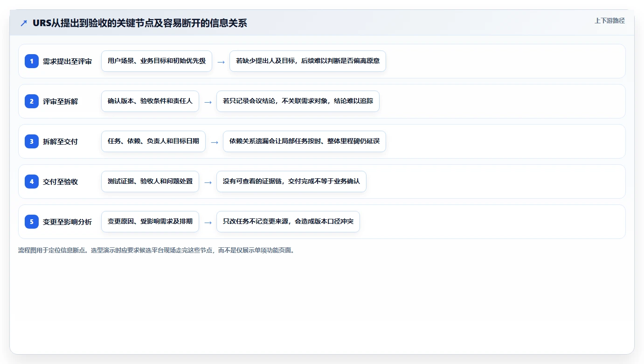Click the URS从提出到验收 heading text
The width and height of the screenshot is (644, 364).
click(x=140, y=23)
